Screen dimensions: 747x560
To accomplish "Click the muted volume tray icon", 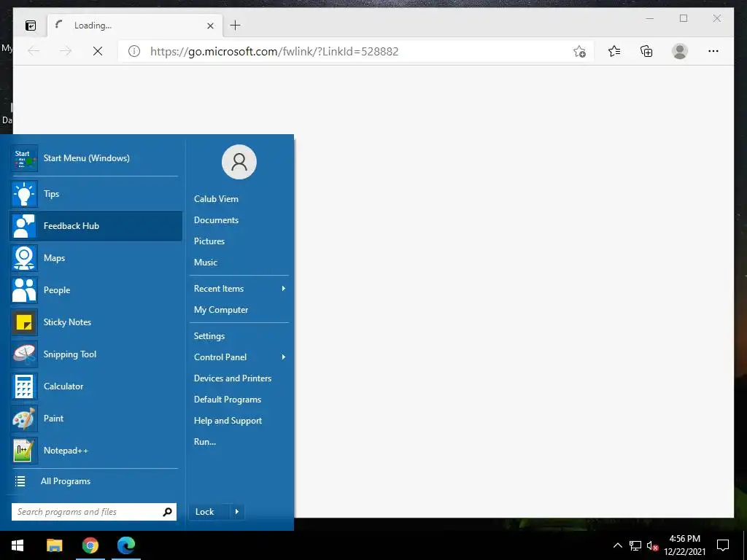I will (x=652, y=545).
